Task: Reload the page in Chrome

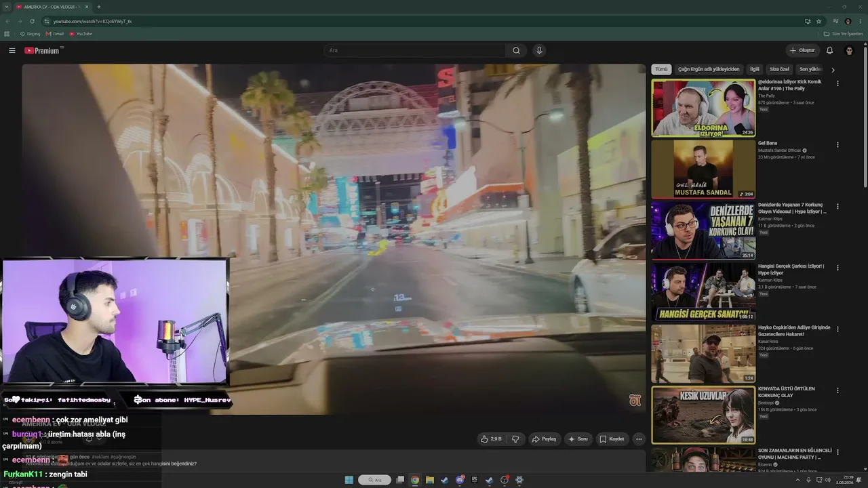Action: click(32, 21)
